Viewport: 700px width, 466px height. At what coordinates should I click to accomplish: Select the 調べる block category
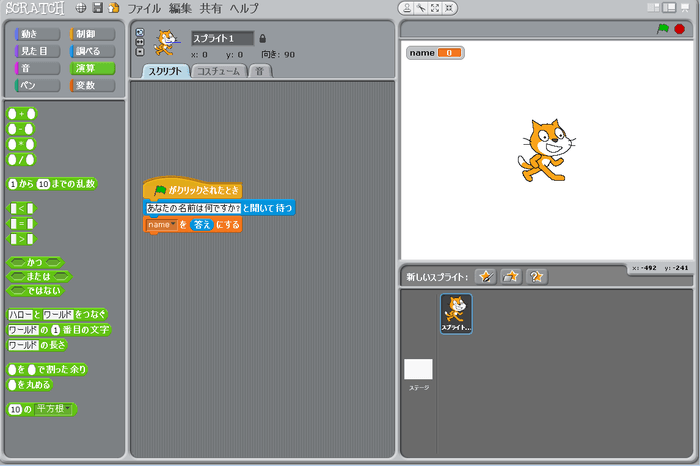(x=92, y=51)
